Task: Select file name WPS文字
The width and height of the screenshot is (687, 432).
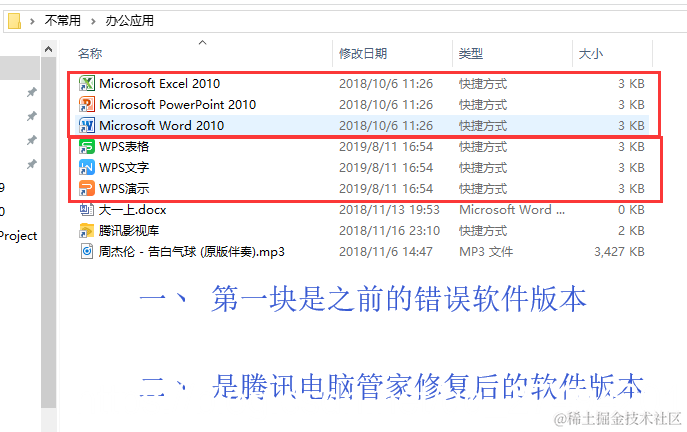Action: click(x=124, y=167)
